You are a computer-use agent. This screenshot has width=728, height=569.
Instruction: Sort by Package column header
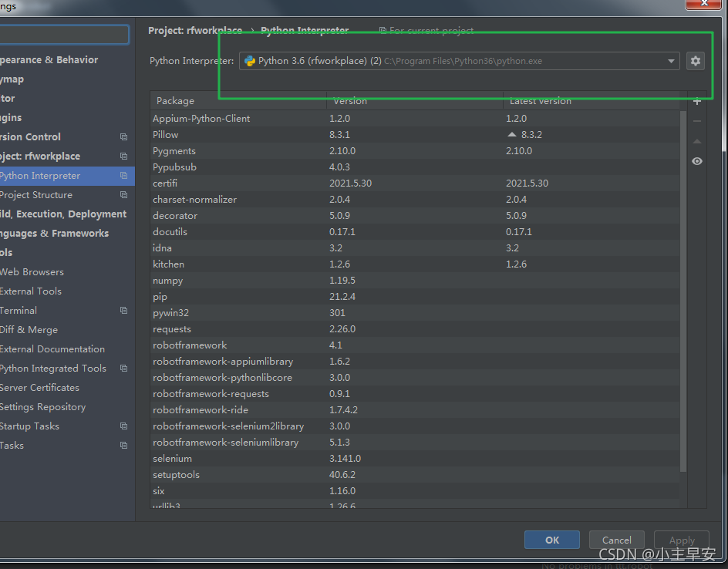point(238,101)
